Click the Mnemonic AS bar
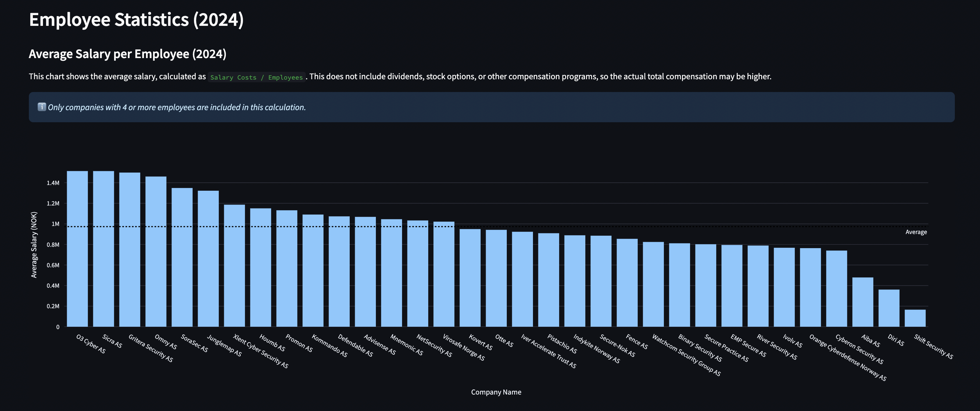Screen dimensions: 980x411 (391, 273)
